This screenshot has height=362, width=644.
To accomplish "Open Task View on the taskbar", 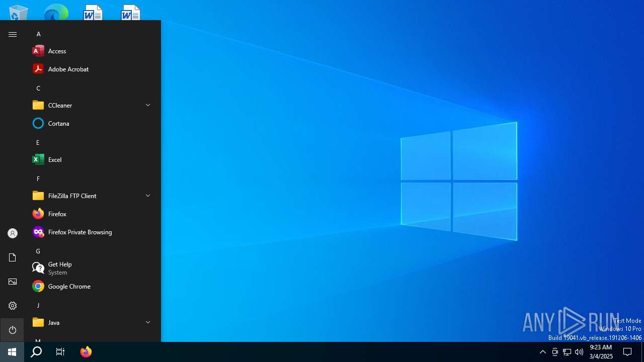I will click(60, 352).
